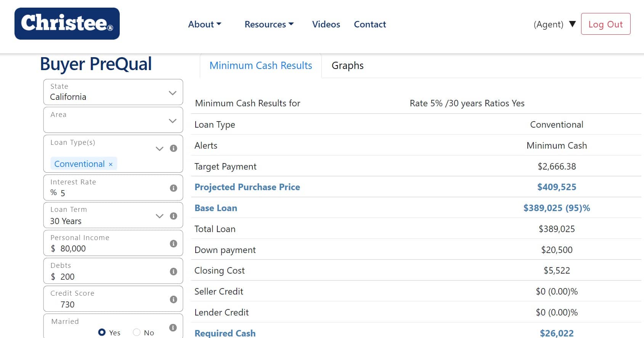Expand the Agent account menu
The width and height of the screenshot is (644, 338).
(554, 24)
